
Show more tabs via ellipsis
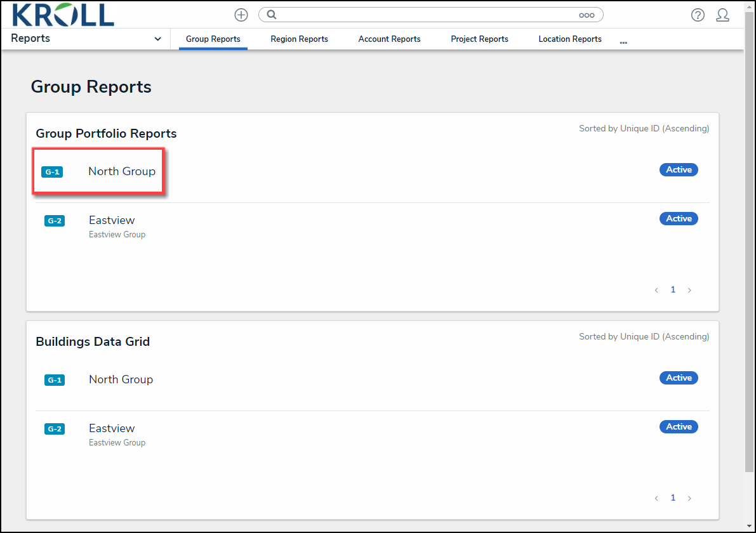click(623, 43)
